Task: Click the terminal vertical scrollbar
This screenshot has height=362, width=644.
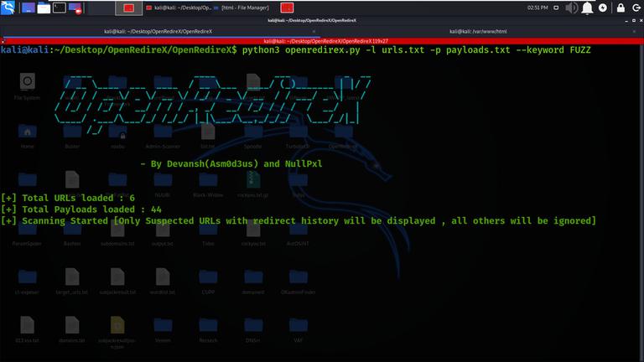Action: pos(641,201)
